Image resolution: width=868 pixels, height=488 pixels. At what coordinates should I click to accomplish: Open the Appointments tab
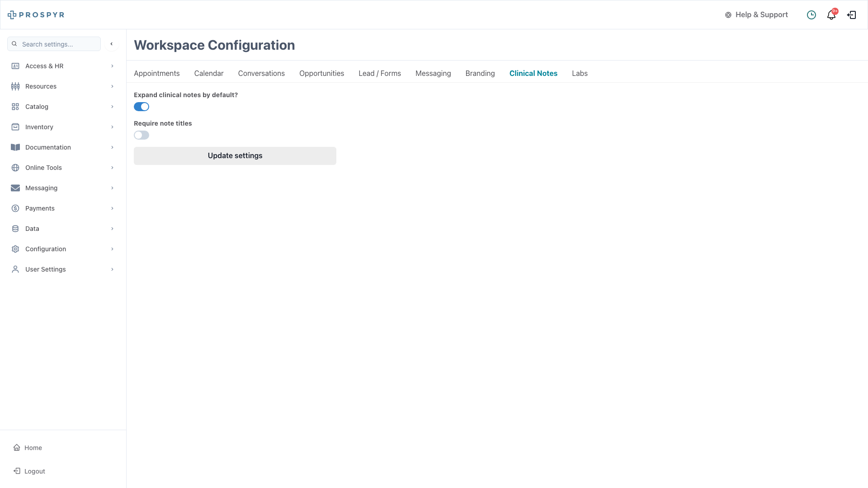(x=156, y=73)
